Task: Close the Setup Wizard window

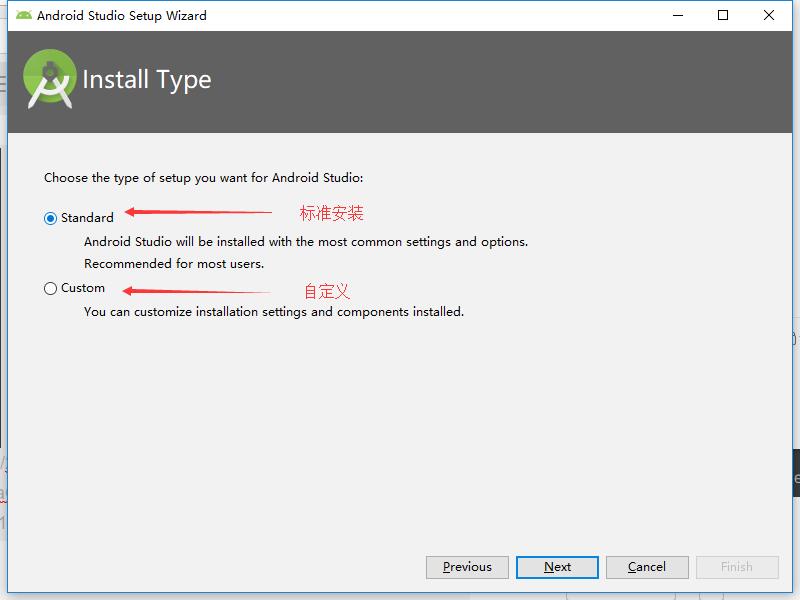Action: point(769,15)
